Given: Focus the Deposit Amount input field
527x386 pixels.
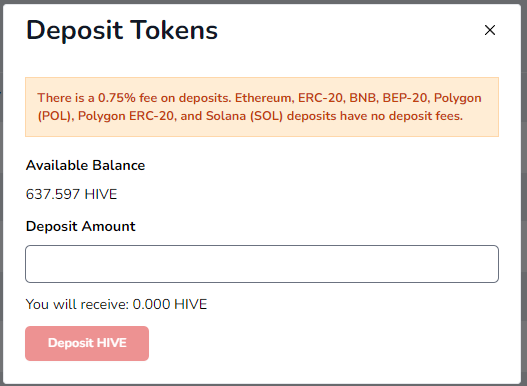Looking at the screenshot, I should [262, 264].
